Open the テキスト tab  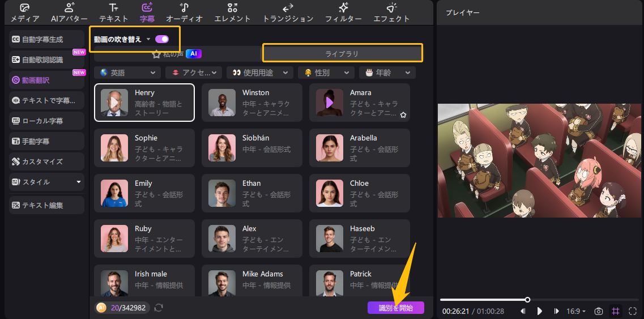click(x=114, y=12)
